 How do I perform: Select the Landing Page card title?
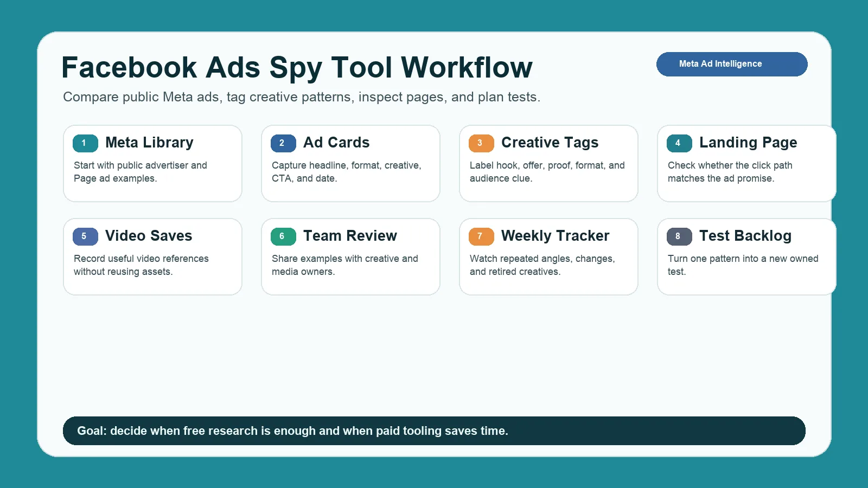click(748, 143)
